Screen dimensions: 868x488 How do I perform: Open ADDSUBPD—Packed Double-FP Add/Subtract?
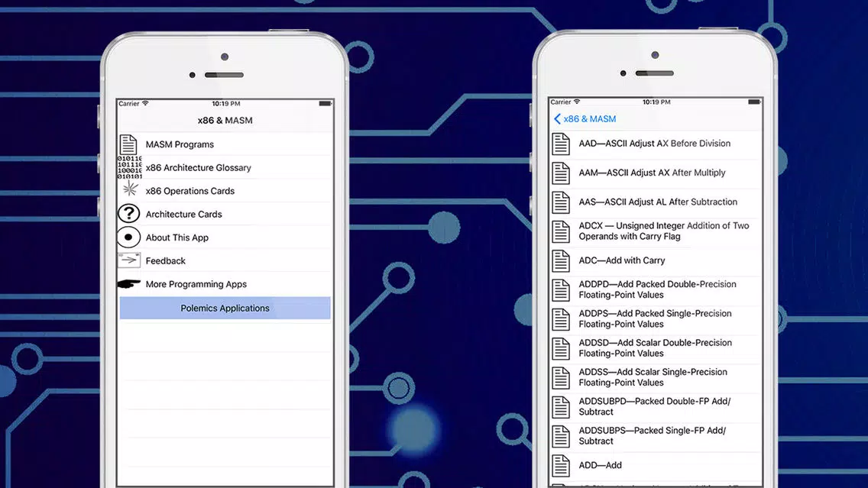(656, 407)
